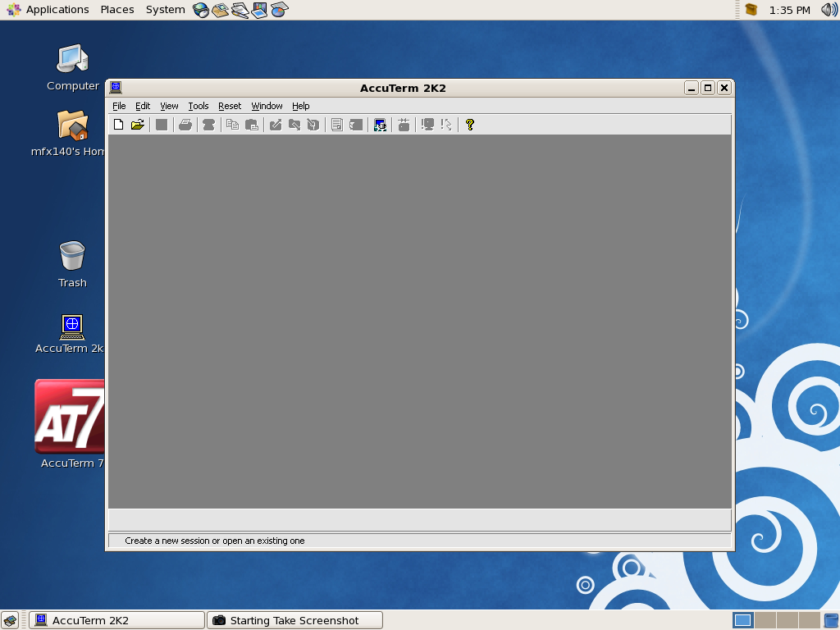840x630 pixels.
Task: Launch the presentation launcher icon in the panel
Action: [259, 10]
